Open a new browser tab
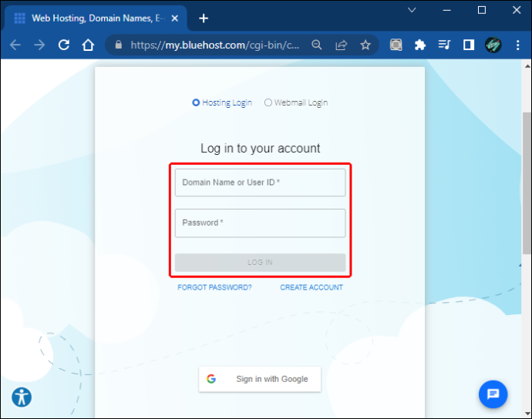The image size is (532, 419). 204,18
